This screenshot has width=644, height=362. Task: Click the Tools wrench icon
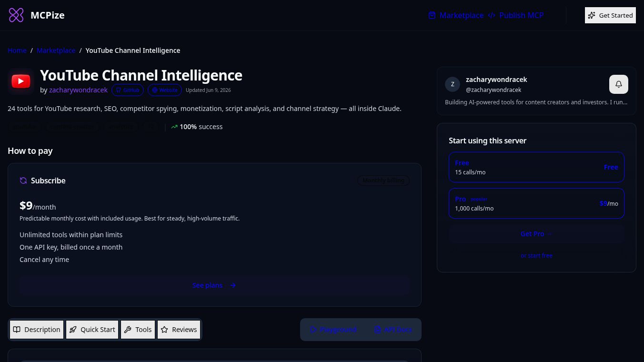click(128, 330)
